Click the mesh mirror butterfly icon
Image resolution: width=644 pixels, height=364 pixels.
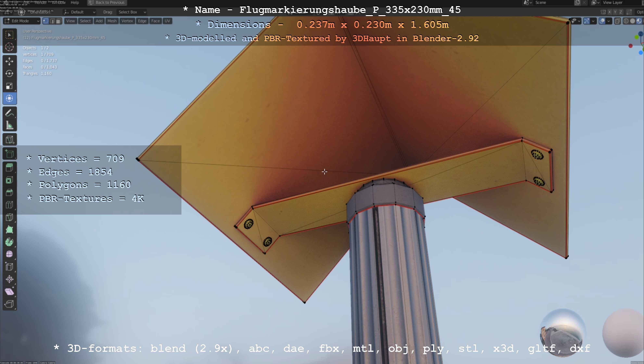point(603,12)
